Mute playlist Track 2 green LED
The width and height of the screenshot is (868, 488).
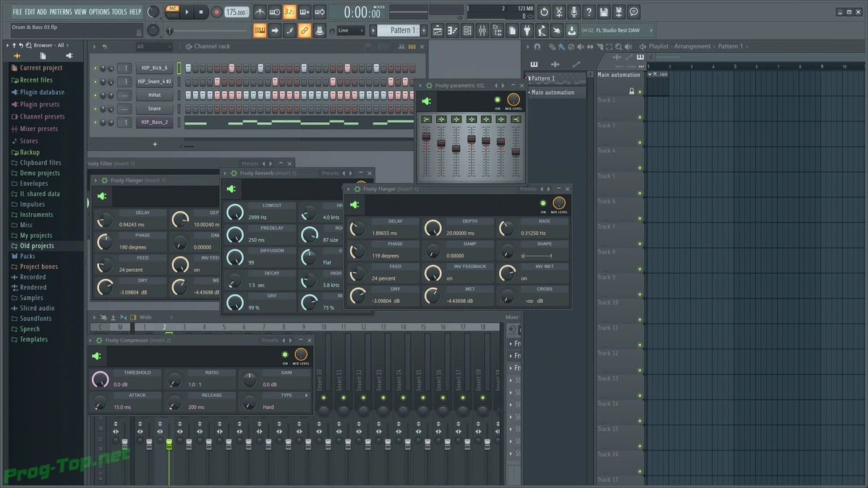[x=639, y=117]
